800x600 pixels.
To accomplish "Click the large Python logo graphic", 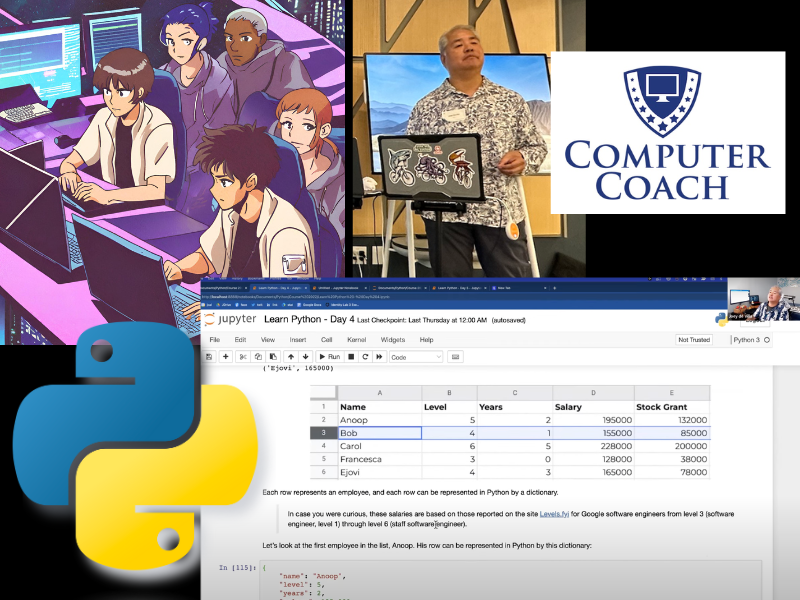I will coord(135,445).
